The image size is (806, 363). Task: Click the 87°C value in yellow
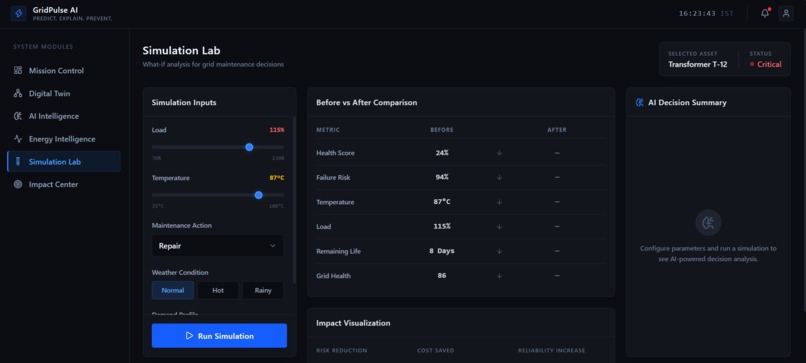[277, 178]
